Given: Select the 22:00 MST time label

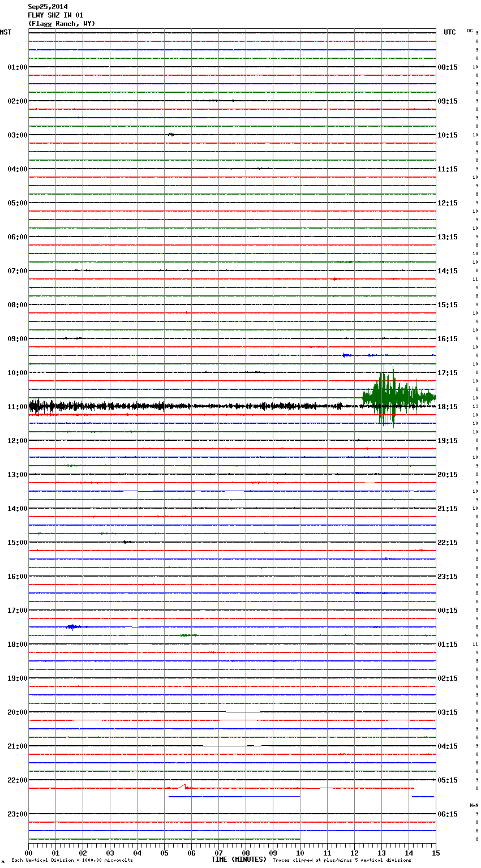Looking at the screenshot, I should click(x=18, y=780).
